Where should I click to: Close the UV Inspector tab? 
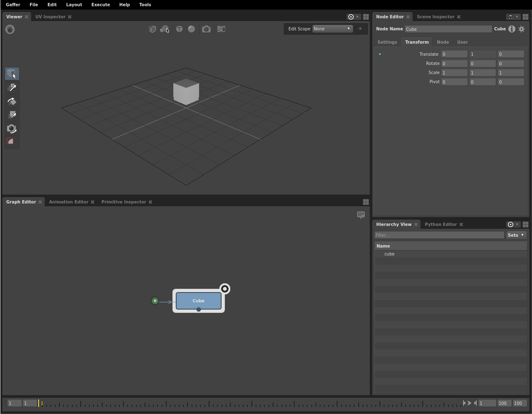[x=70, y=17]
